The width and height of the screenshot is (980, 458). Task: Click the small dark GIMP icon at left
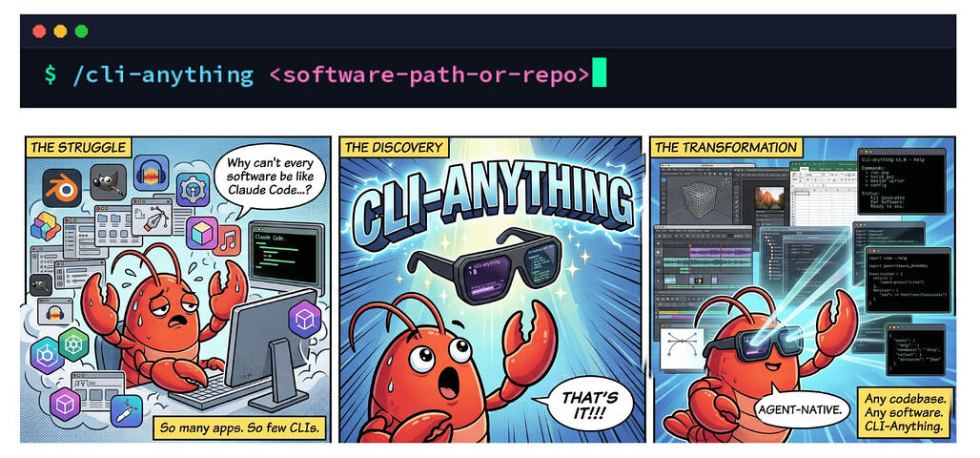pos(41,284)
